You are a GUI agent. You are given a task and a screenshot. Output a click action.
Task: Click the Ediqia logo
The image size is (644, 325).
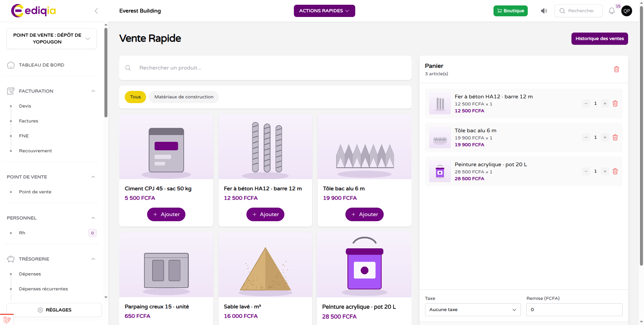tap(34, 11)
